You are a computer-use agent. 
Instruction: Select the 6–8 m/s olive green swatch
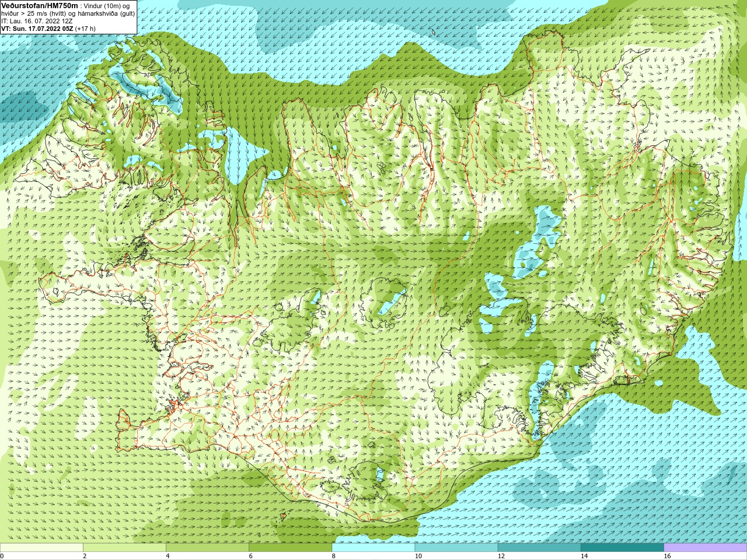click(290, 547)
